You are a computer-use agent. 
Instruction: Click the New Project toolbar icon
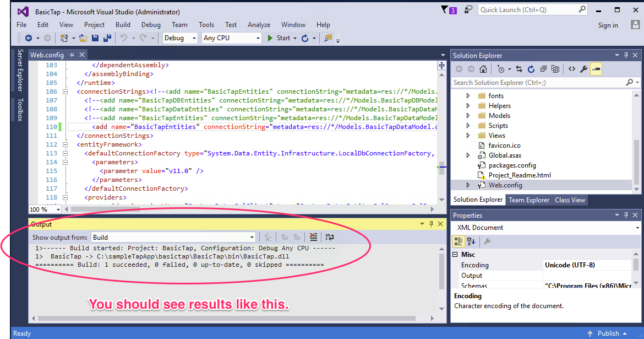click(x=64, y=38)
